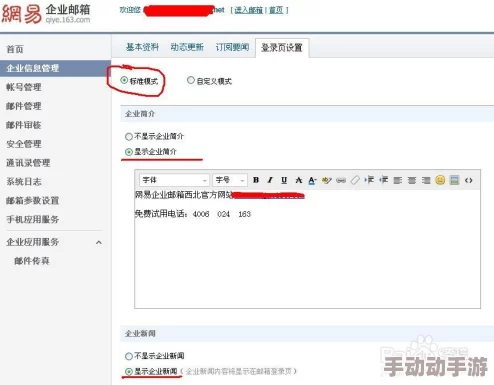
Task: Open the font color picker
Action: click(312, 180)
